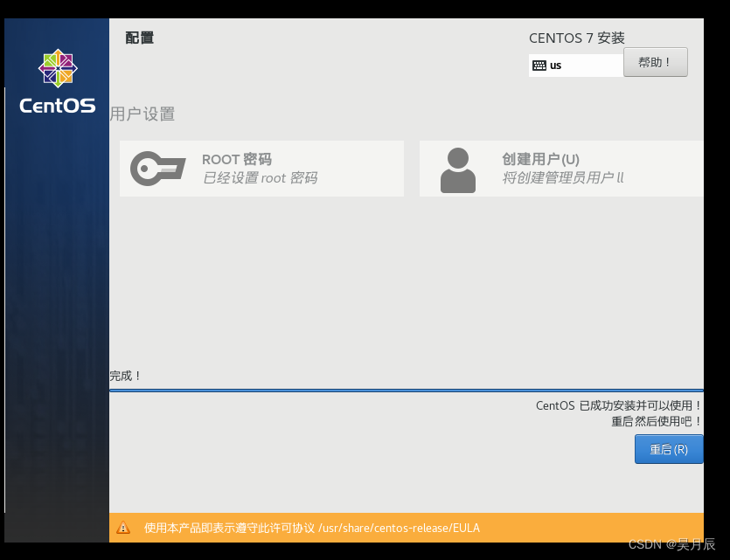Click the completed installation progress bar
The height and width of the screenshot is (560, 730).
[407, 391]
